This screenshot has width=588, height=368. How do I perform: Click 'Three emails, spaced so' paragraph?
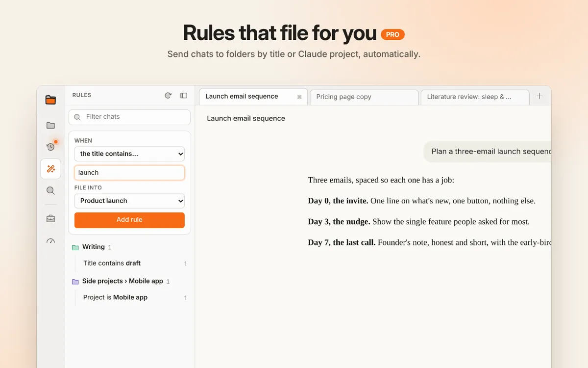pyautogui.click(x=381, y=180)
